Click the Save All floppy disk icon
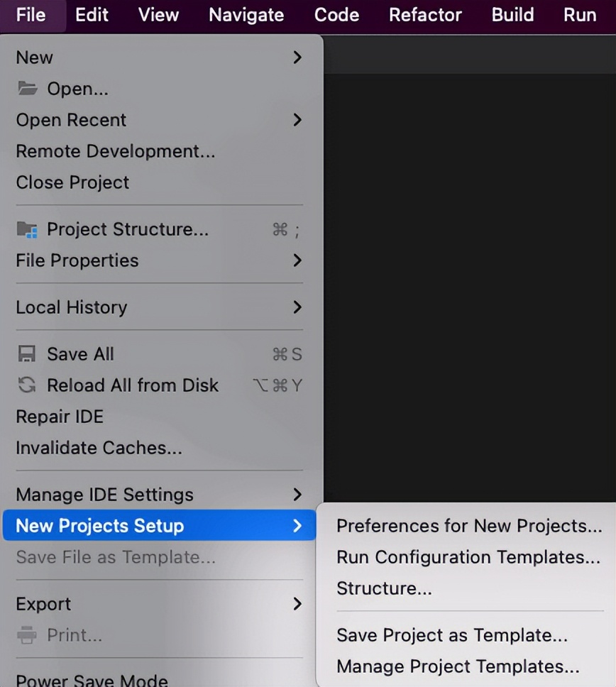The width and height of the screenshot is (616, 687). 27,354
